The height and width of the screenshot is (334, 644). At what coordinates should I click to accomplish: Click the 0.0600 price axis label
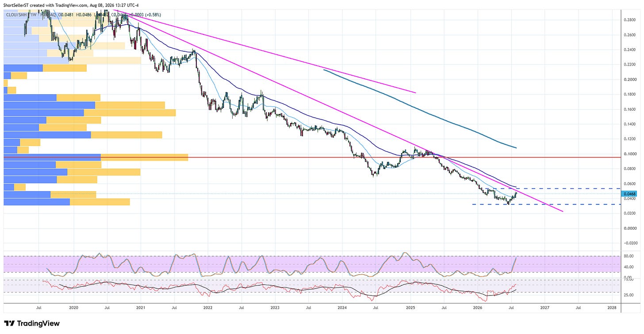(629, 184)
